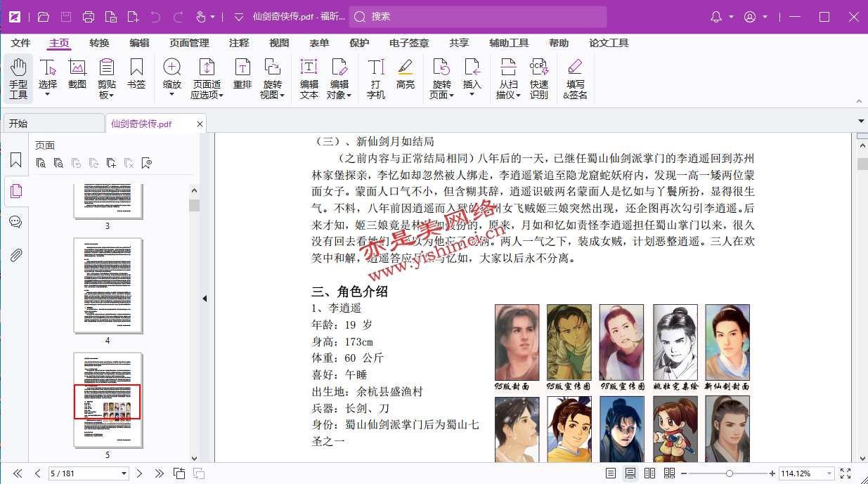Close the 仙剑奇侠传.pdf tab
This screenshot has height=484, width=868.
tap(200, 124)
